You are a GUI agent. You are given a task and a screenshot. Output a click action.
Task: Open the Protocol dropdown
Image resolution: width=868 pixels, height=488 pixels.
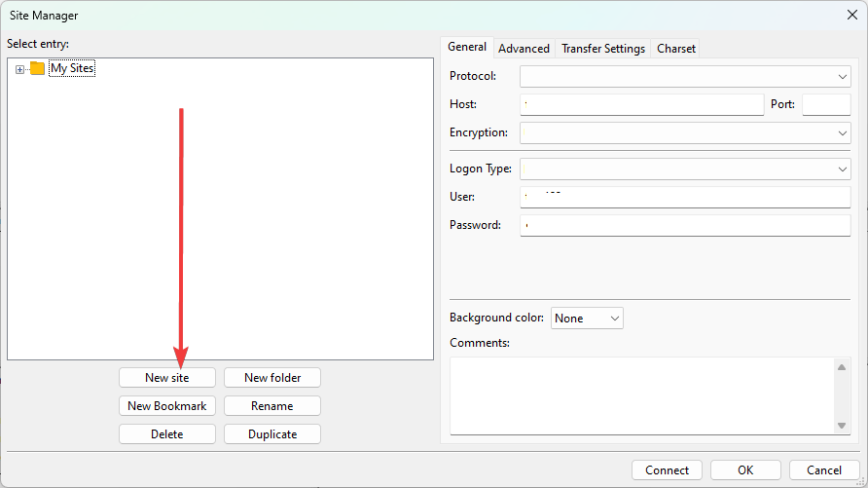pos(685,76)
